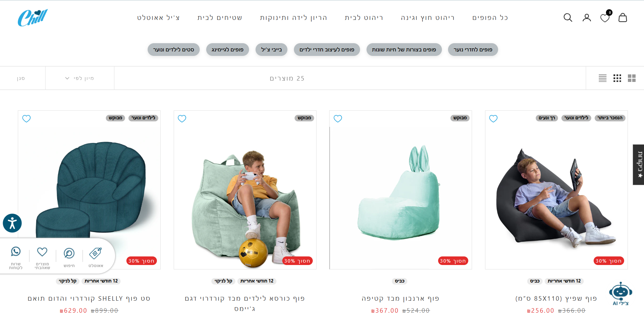Viewport: 644px width, 313px height.
Task: Click the Chill logo
Action: [x=33, y=17]
